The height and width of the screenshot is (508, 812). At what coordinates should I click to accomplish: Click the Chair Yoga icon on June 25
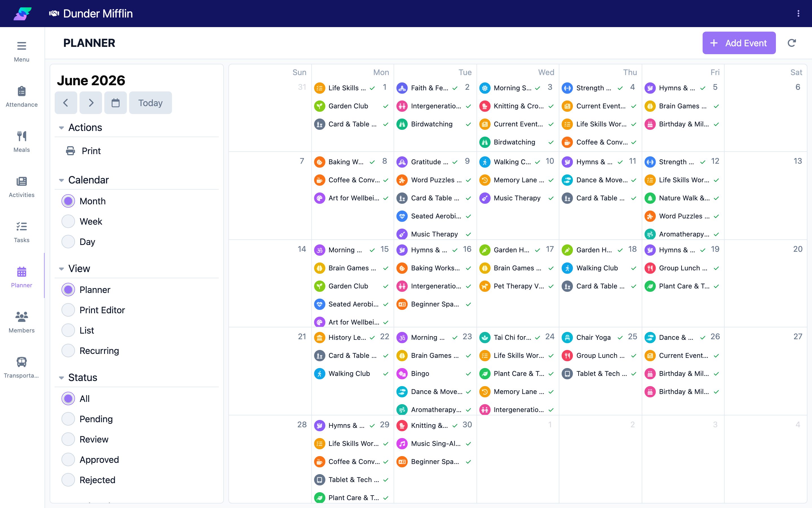point(567,337)
